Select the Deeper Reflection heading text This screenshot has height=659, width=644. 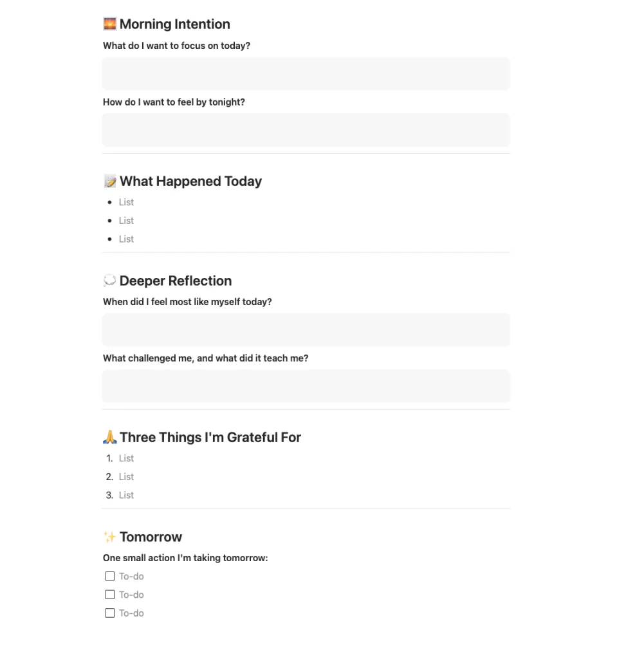point(175,281)
